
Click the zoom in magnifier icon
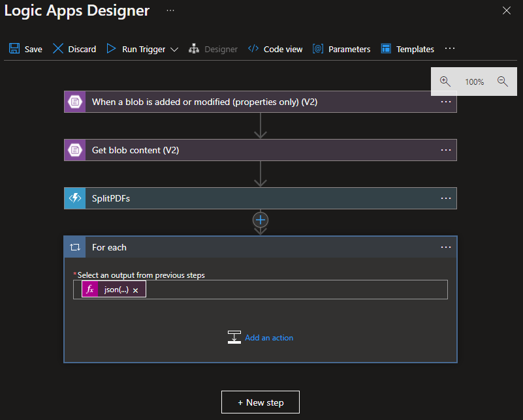[x=445, y=82]
